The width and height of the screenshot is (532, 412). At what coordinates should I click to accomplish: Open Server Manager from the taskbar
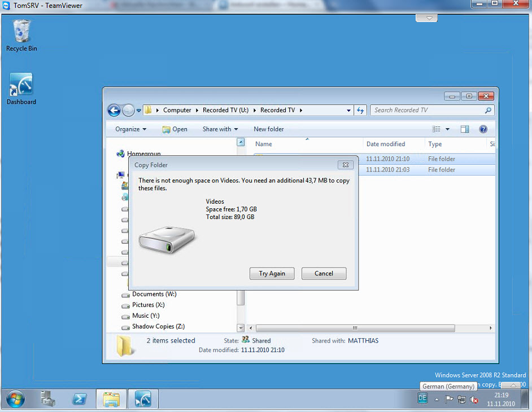click(48, 399)
